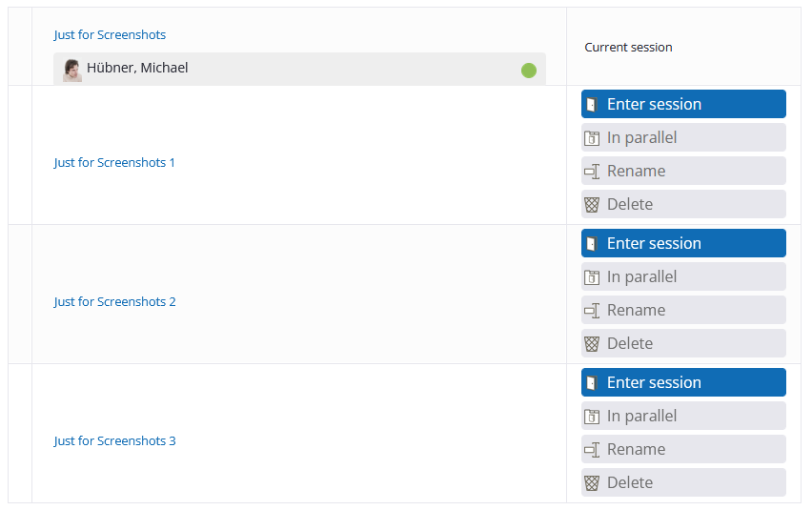
Task: Click door icon for Just for Screenshots 1
Action: tap(592, 105)
